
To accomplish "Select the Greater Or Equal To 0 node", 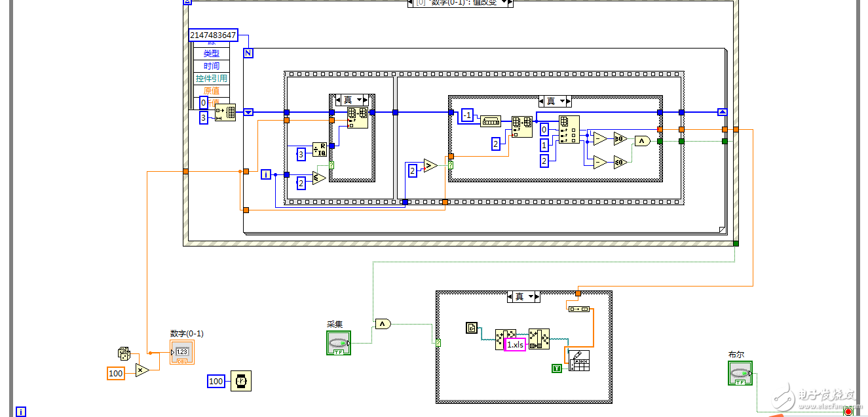I will (x=620, y=138).
